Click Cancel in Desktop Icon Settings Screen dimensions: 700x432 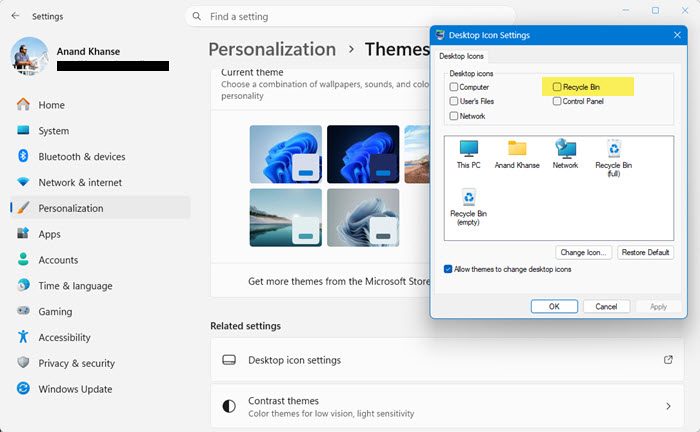[606, 307]
